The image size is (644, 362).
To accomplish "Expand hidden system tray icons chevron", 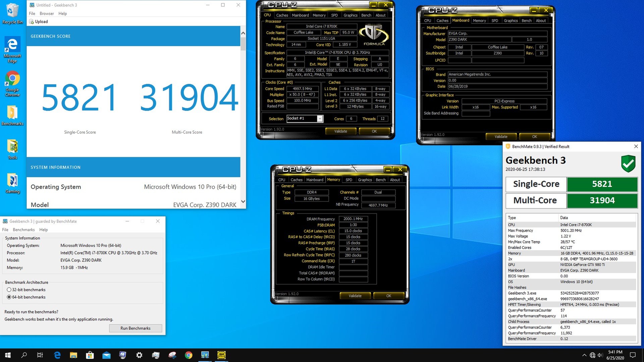I will 584,355.
